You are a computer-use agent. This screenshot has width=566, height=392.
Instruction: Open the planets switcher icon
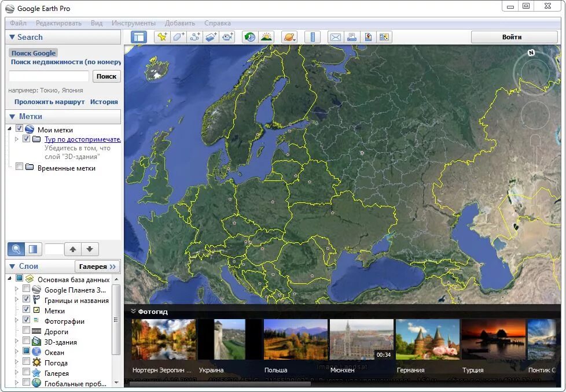[289, 37]
